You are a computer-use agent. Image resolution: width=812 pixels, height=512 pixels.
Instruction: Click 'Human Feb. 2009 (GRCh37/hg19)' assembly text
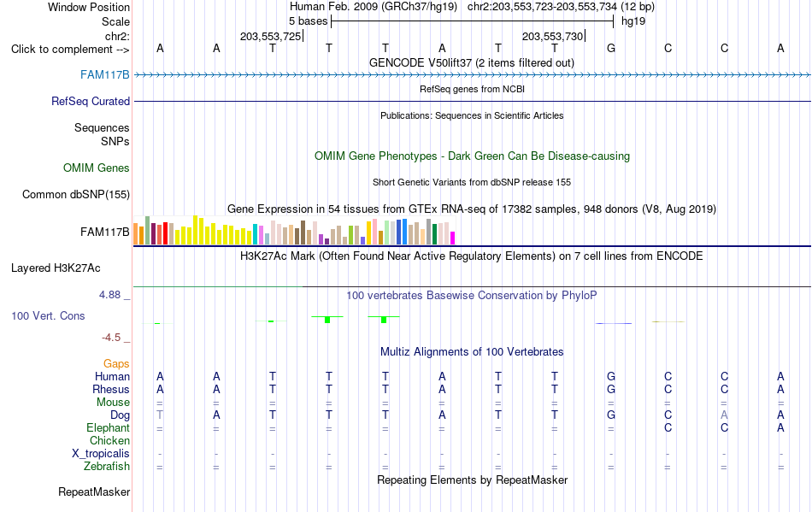coord(374,7)
